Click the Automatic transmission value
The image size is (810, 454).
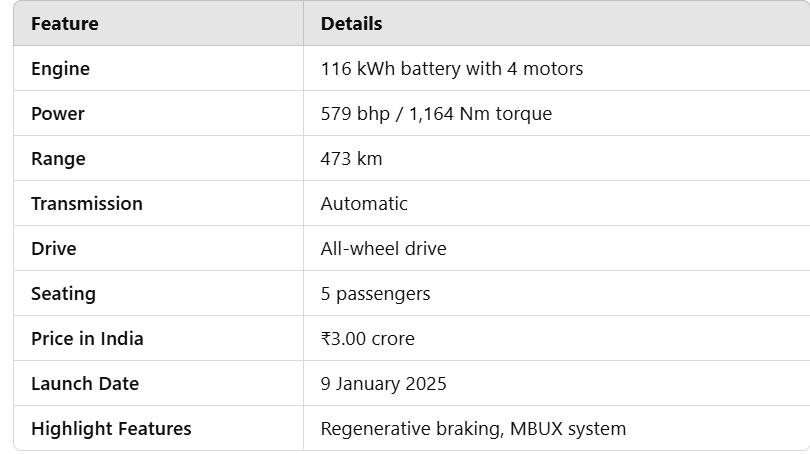364,203
